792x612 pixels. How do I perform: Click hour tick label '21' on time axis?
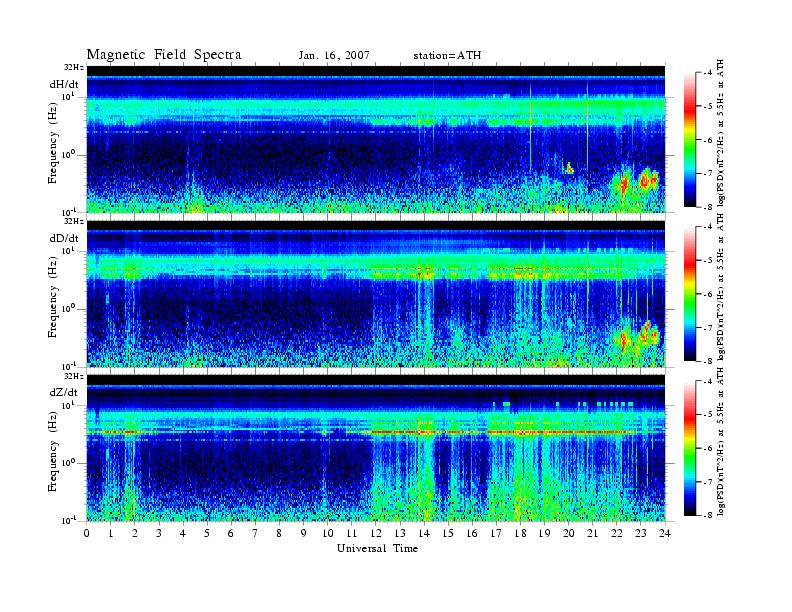[592, 533]
